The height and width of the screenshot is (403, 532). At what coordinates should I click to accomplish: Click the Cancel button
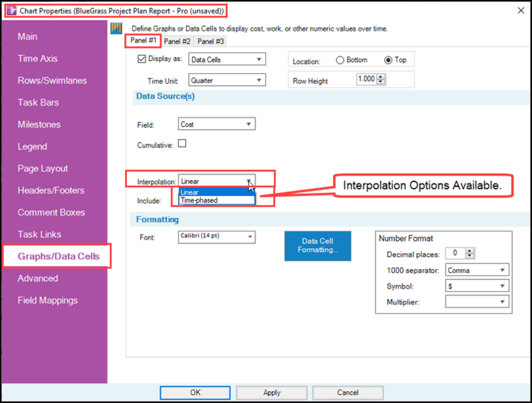348,393
